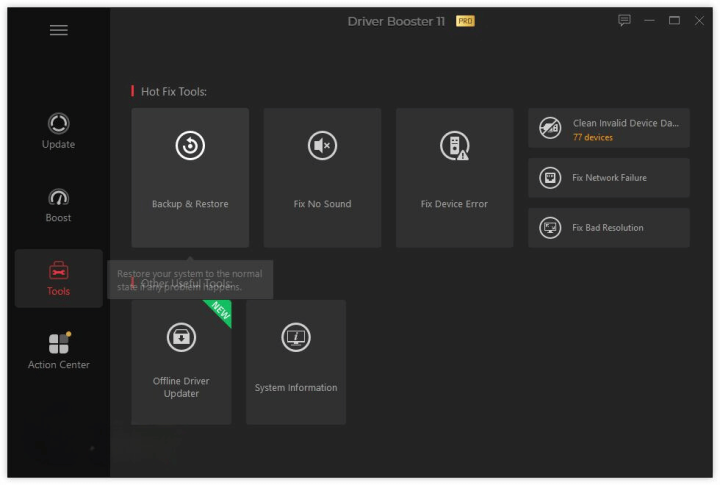The image size is (720, 485).
Task: Minimize the Driver Booster window
Action: tap(649, 21)
